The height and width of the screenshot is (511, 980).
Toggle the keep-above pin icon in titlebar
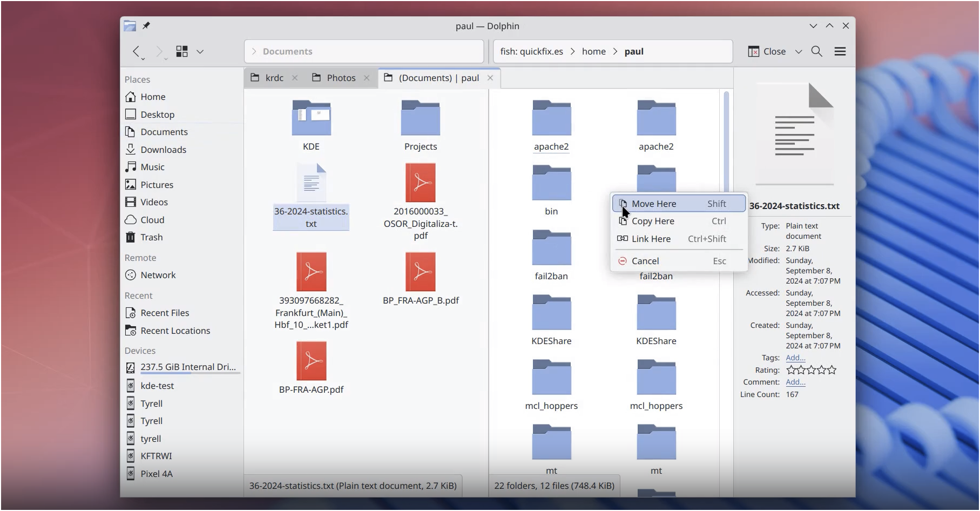click(x=146, y=25)
